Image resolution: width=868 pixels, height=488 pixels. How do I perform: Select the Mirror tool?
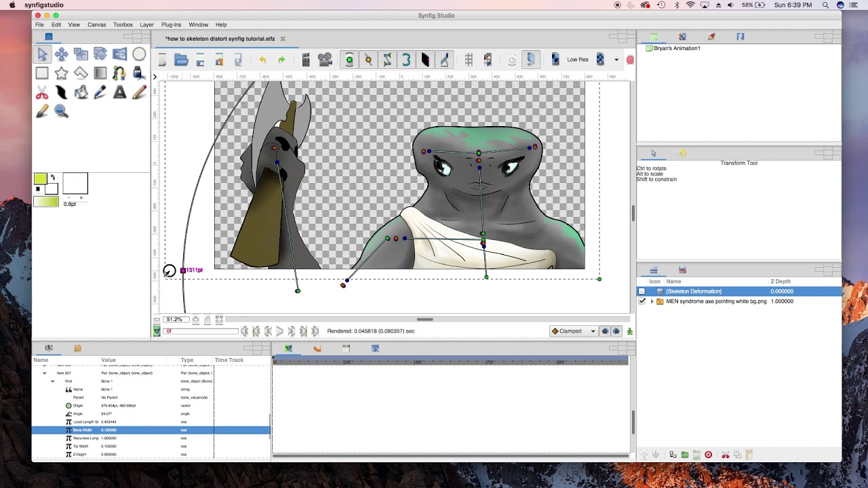[119, 54]
